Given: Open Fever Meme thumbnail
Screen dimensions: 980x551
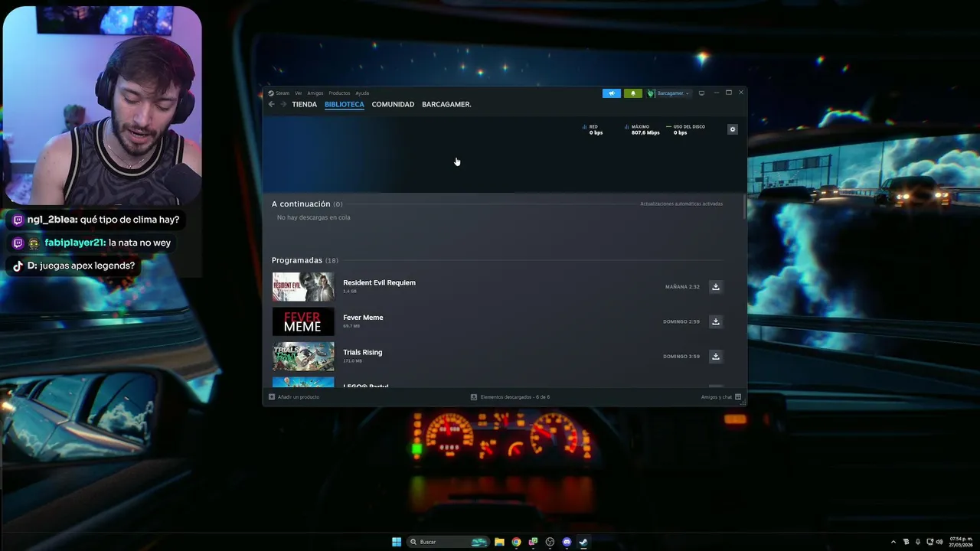Looking at the screenshot, I should coord(303,321).
